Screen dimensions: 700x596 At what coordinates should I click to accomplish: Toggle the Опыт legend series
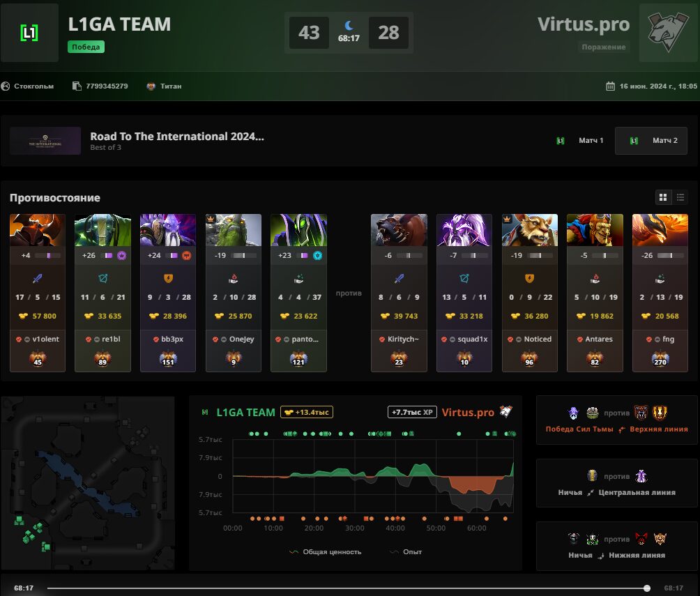pyautogui.click(x=405, y=552)
